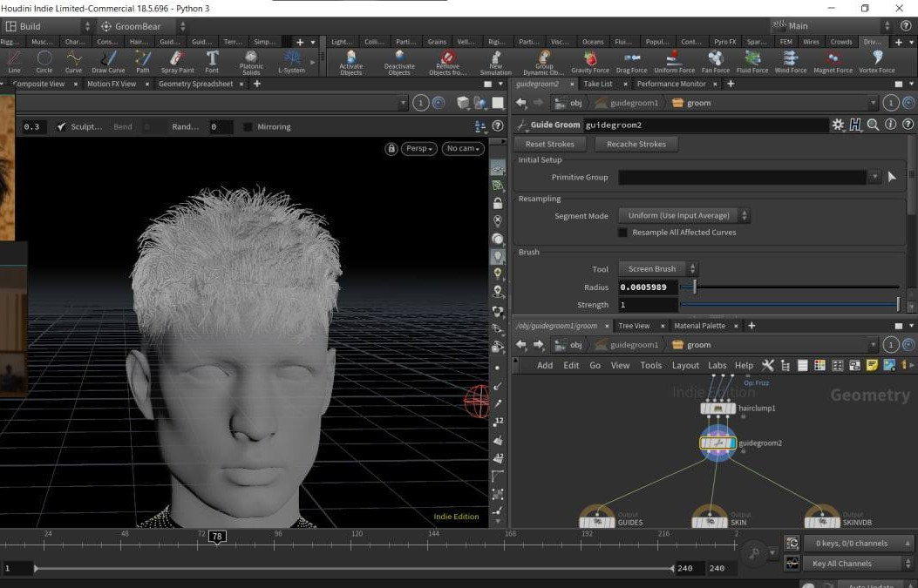Toggle the Sculpt checkbox in the toolbar

click(61, 127)
